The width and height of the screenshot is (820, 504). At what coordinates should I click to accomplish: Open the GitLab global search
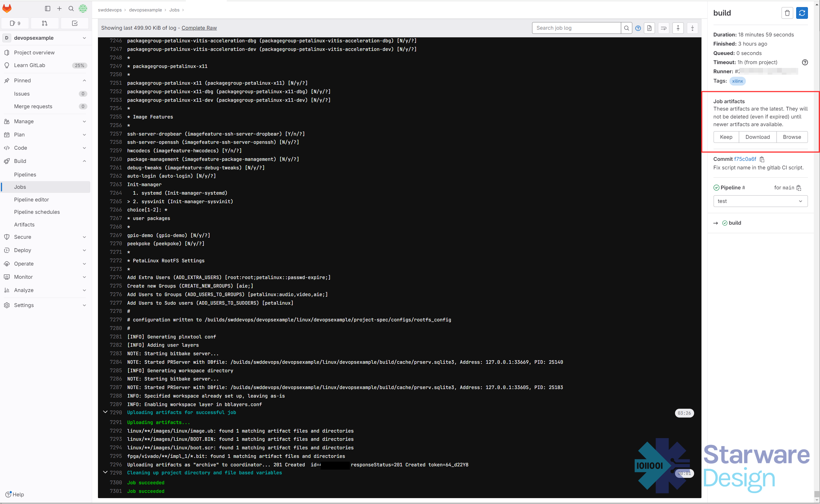click(x=71, y=8)
